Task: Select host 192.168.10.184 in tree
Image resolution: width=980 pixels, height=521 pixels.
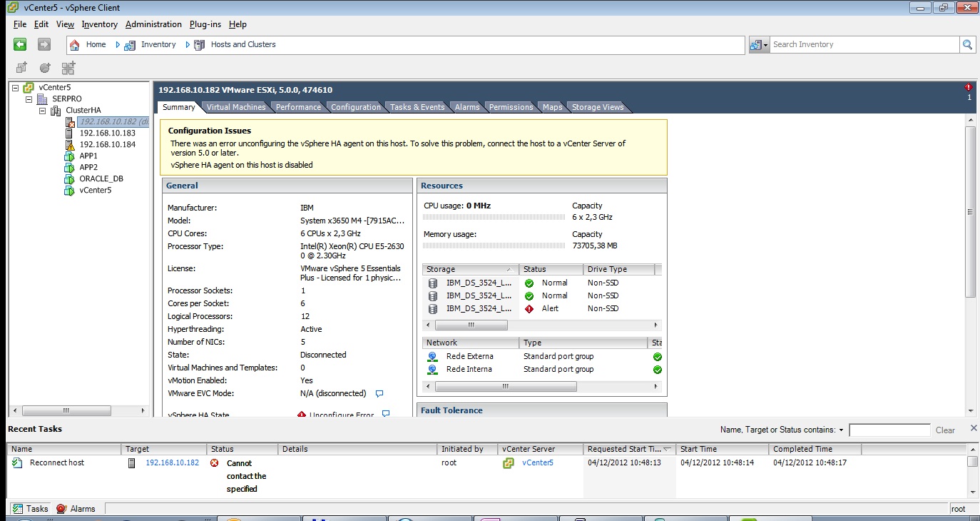Action: [x=107, y=144]
